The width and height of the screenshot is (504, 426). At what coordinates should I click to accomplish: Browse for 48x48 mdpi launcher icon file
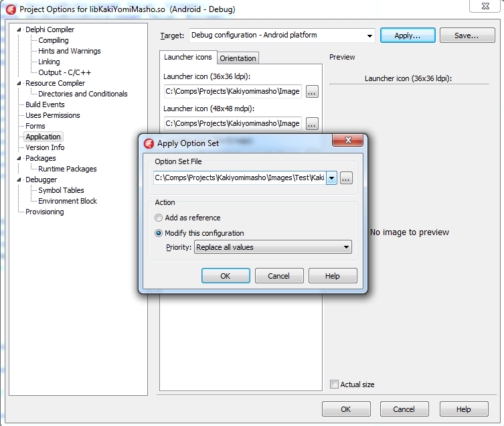[312, 124]
